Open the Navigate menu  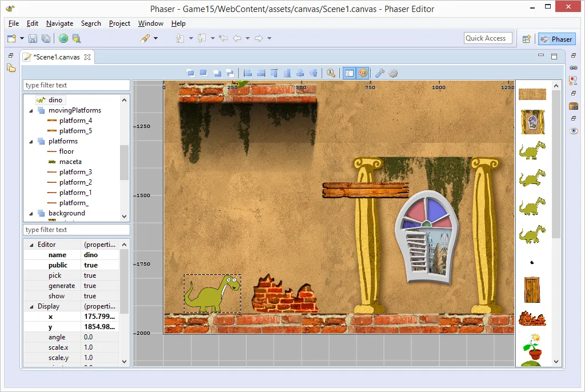coord(59,23)
